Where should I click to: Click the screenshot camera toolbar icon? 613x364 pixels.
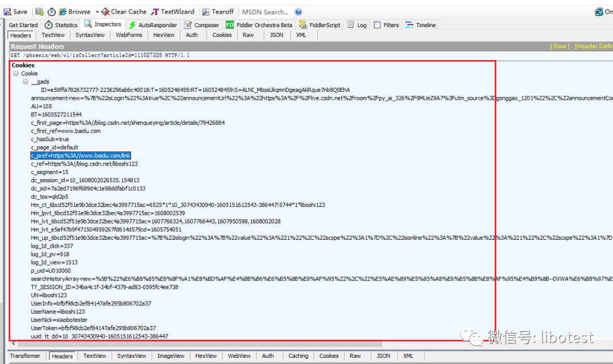pos(40,12)
